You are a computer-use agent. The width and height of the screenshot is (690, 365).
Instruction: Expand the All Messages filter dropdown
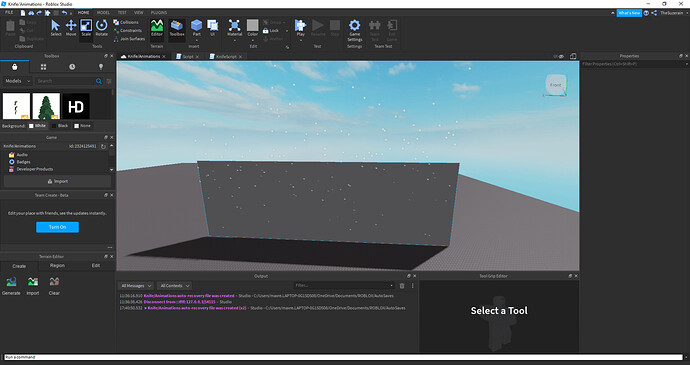point(136,286)
